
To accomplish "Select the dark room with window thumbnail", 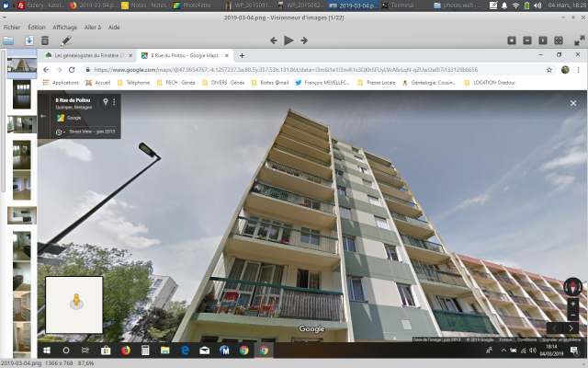I will [22, 95].
